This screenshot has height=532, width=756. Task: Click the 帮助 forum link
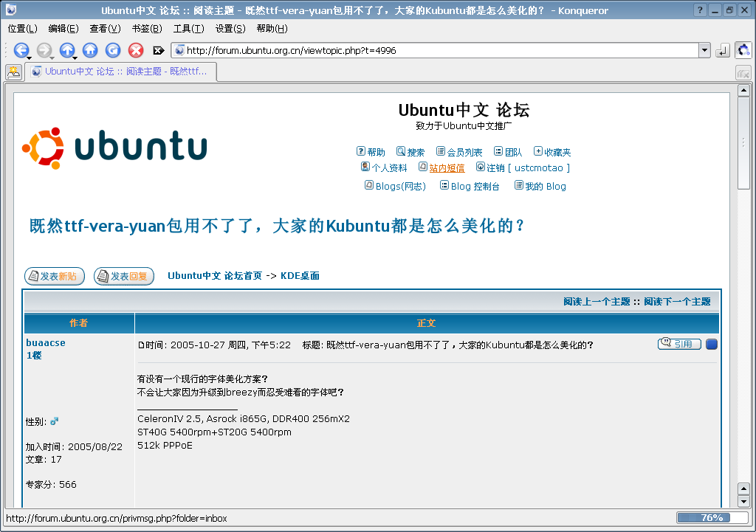click(x=376, y=152)
